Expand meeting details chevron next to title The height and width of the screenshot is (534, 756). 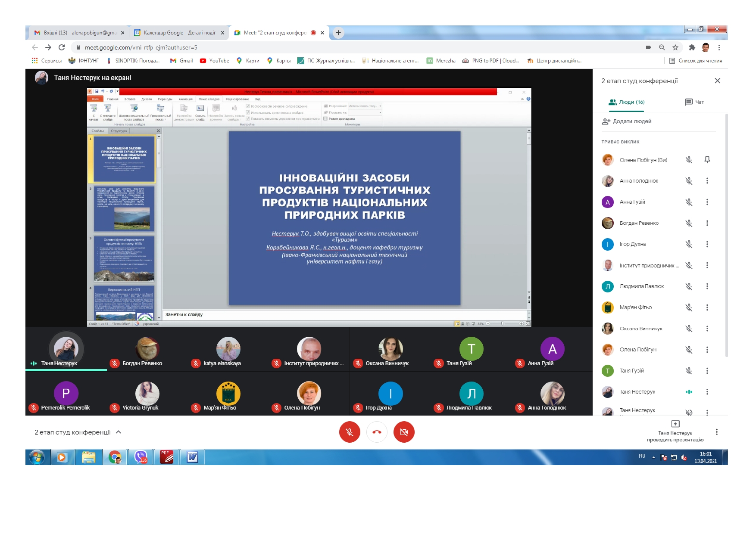[x=119, y=432]
